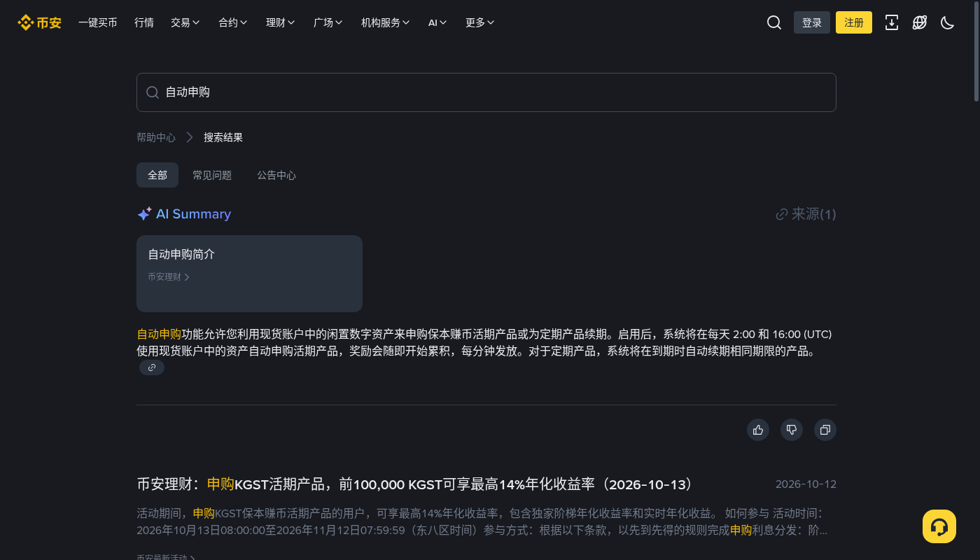
Task: Open the 一键买币 menu item
Action: [98, 22]
